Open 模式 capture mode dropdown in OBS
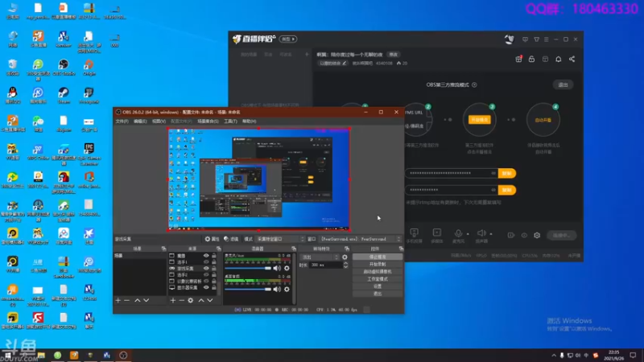The width and height of the screenshot is (644, 362). 280,239
